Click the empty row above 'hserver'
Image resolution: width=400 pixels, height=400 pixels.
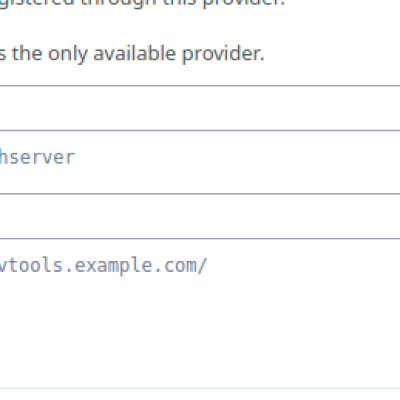coord(200,108)
